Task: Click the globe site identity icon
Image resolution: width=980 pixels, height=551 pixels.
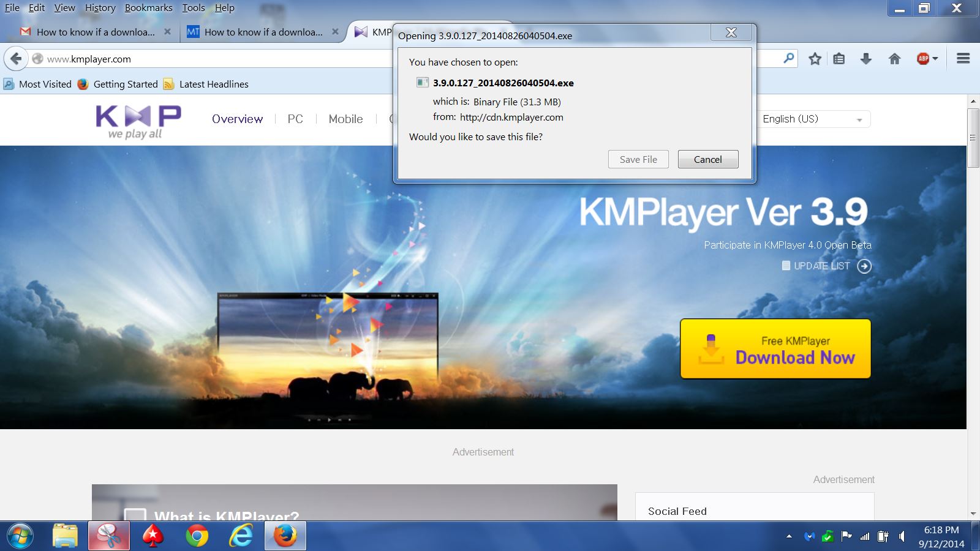Action: pos(38,59)
